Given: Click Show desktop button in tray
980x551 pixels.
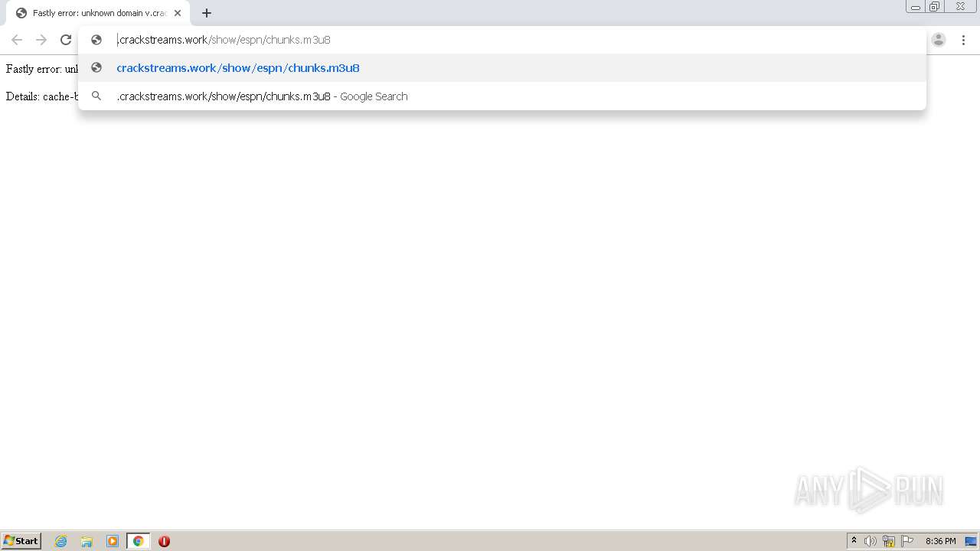Looking at the screenshot, I should [x=972, y=541].
